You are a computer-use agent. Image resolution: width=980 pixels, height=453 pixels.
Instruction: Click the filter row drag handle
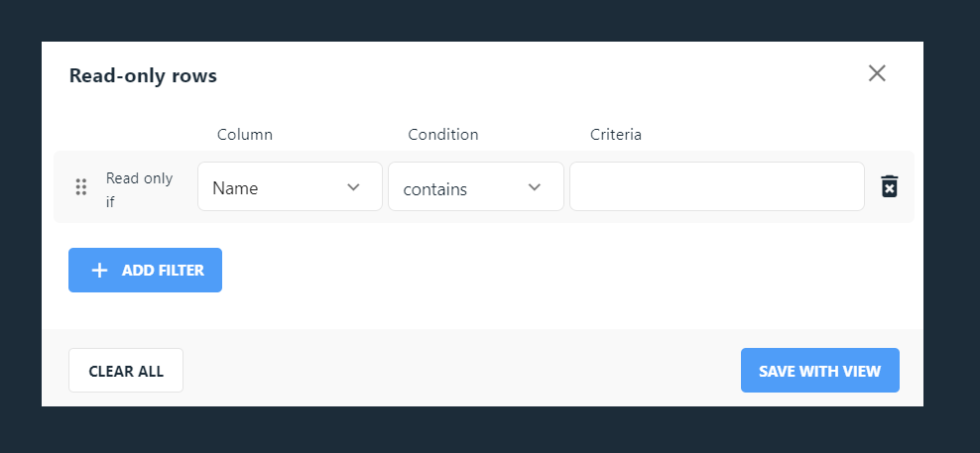point(81,186)
